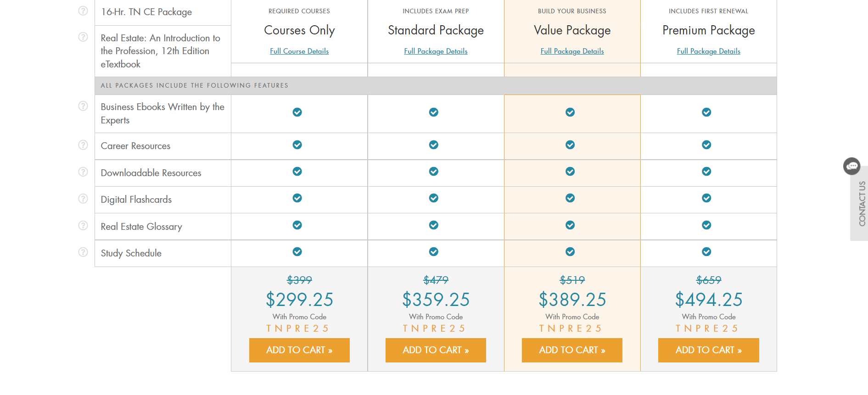Click Real Estate Glossary checkmark under Value Package

tap(570, 225)
